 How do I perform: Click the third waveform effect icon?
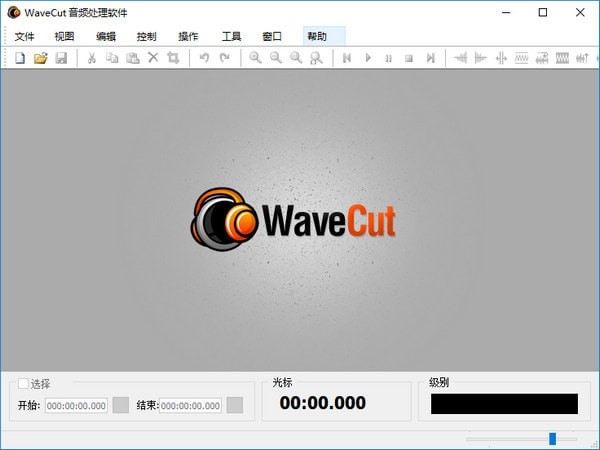pos(501,58)
